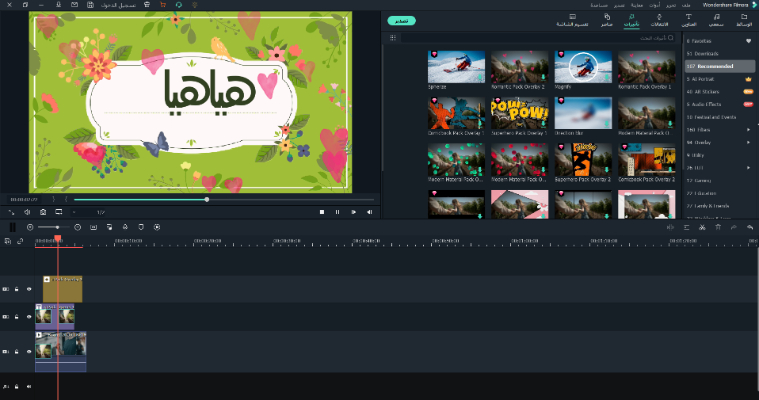Image resolution: width=759 pixels, height=400 pixels.
Task: Hide the top video track with eye icon
Action: pos(29,289)
